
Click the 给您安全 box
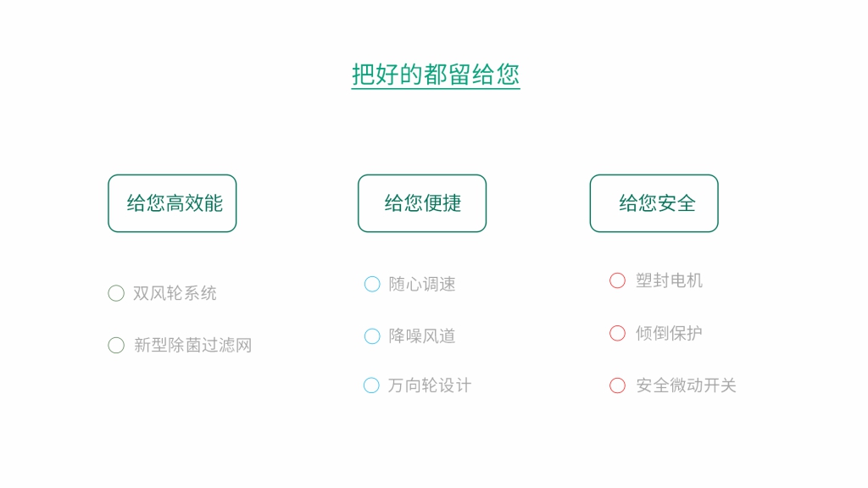pos(654,203)
